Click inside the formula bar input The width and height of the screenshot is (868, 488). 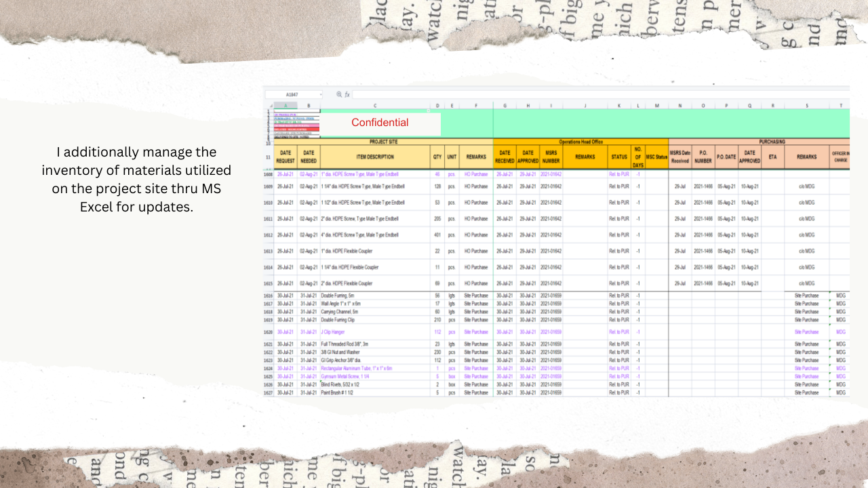click(600, 95)
